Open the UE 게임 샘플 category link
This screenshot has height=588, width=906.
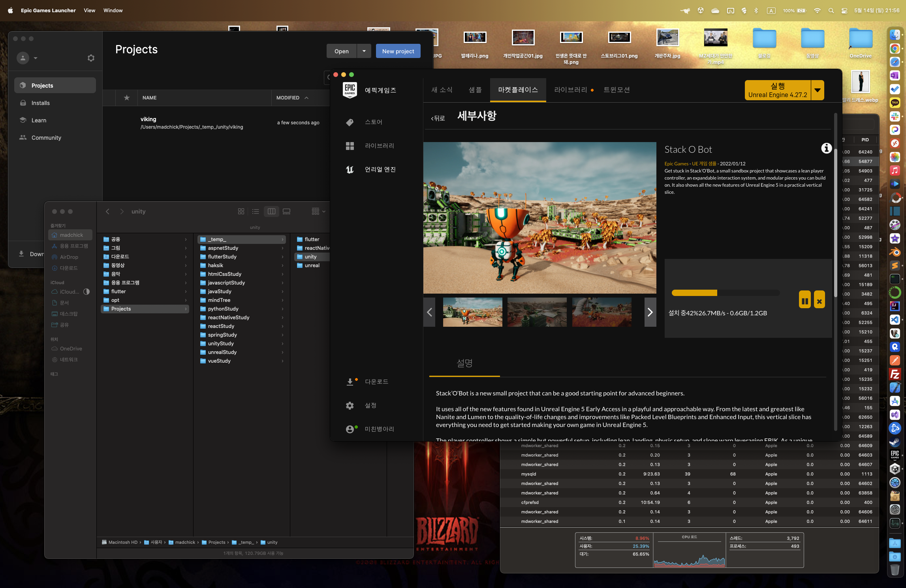704,164
